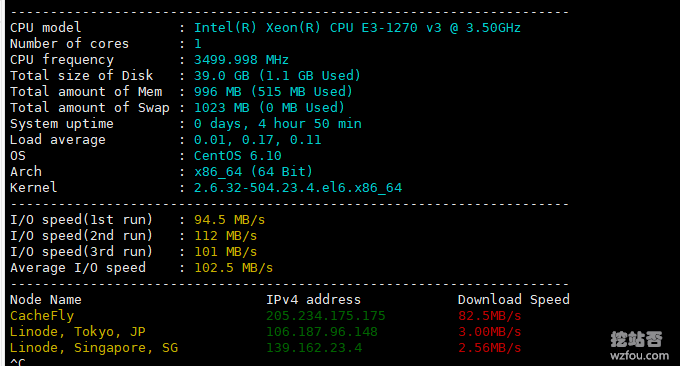Select Tokyo download speed '3.00MB/s'
Image resolution: width=680 pixels, height=366 pixels.
(x=490, y=332)
